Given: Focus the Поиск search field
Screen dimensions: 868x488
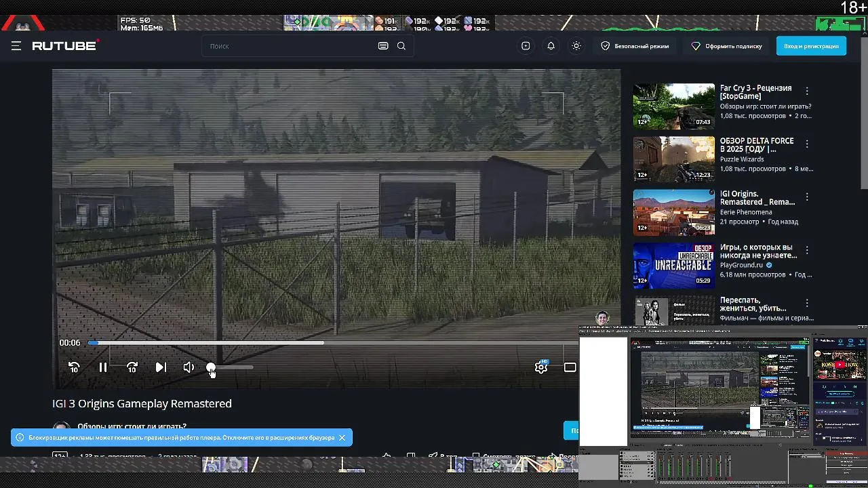Looking at the screenshot, I should tap(292, 46).
